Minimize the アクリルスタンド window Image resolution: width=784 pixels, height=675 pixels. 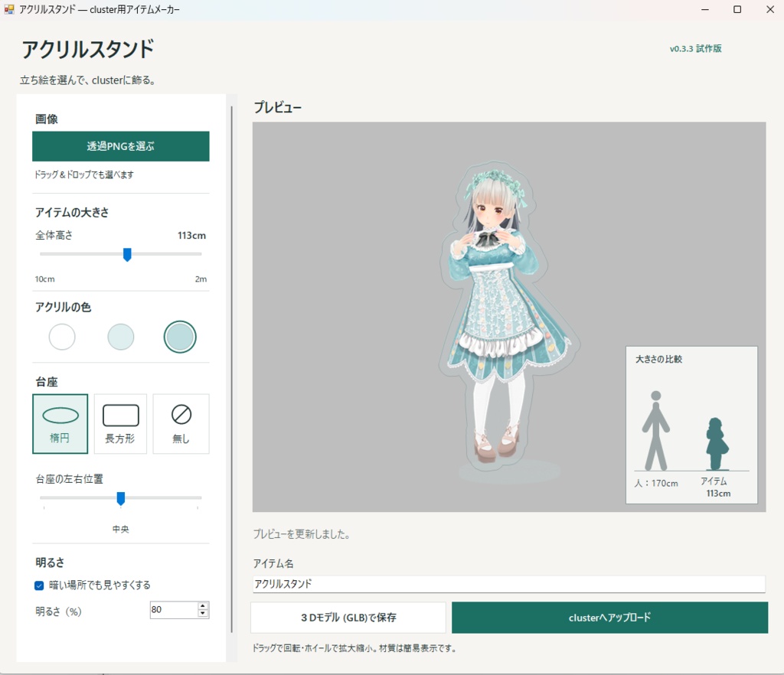pyautogui.click(x=705, y=9)
